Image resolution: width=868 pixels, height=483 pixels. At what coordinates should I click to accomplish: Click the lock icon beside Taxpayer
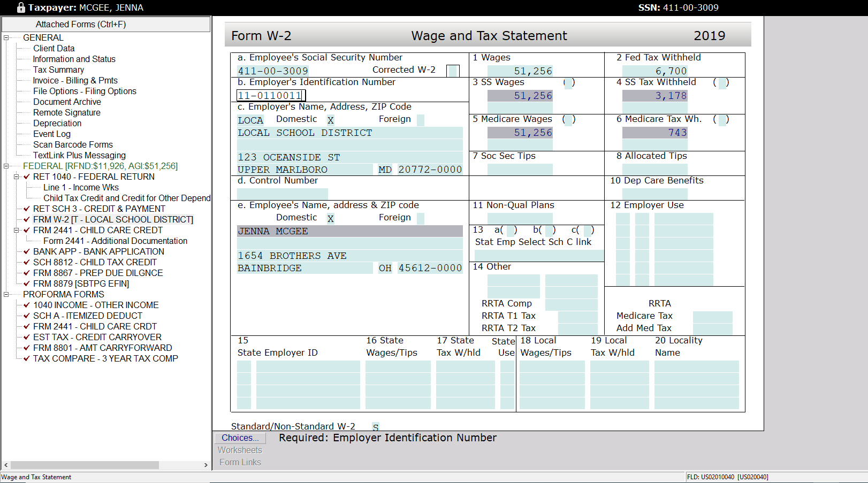point(21,7)
